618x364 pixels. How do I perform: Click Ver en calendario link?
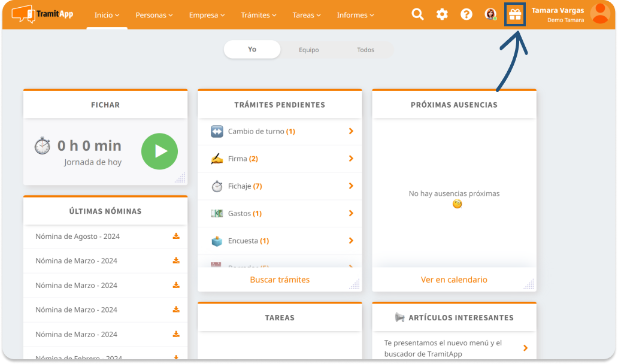454,280
